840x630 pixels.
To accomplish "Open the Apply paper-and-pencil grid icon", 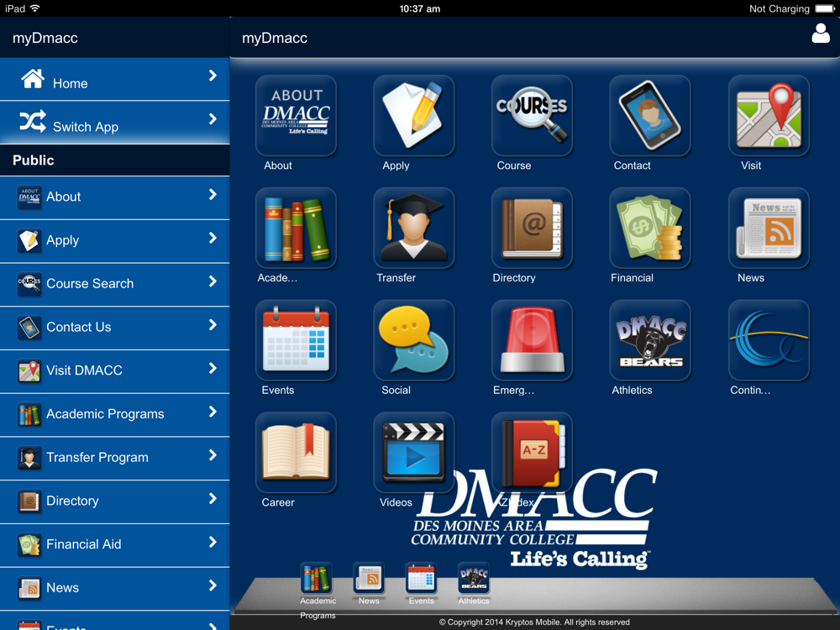I will coord(413,115).
